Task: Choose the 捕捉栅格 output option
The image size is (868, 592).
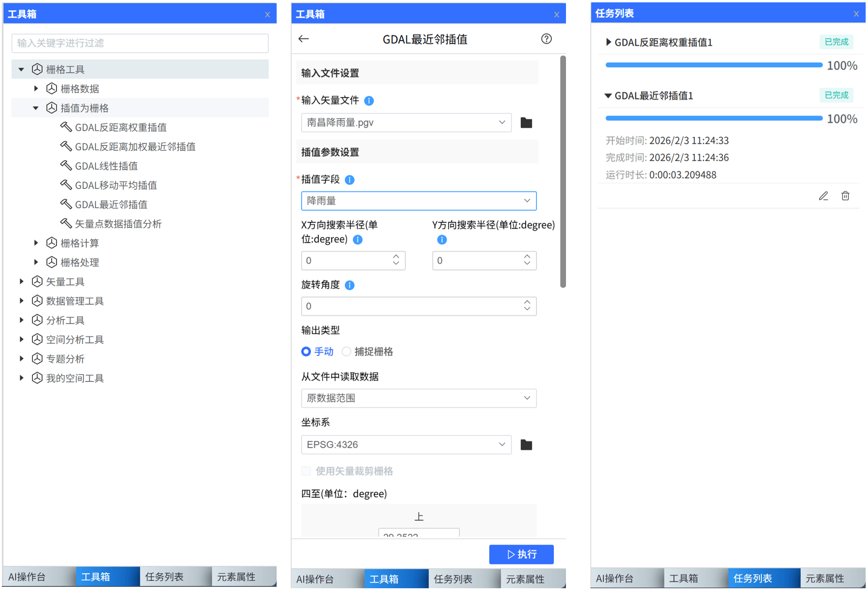Action: [347, 351]
